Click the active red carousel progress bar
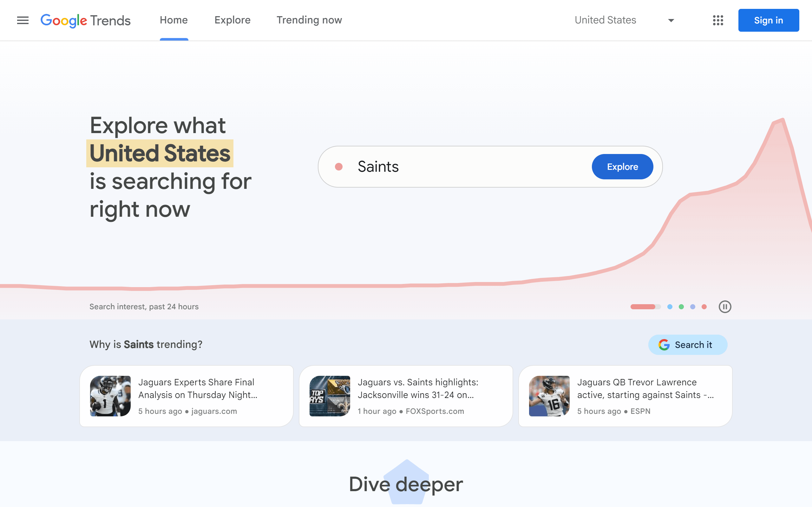Image resolution: width=812 pixels, height=507 pixels. (x=644, y=306)
